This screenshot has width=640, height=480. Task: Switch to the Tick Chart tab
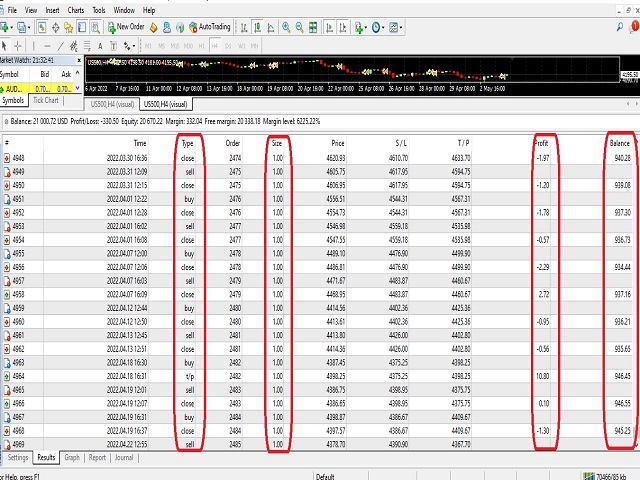(46, 100)
